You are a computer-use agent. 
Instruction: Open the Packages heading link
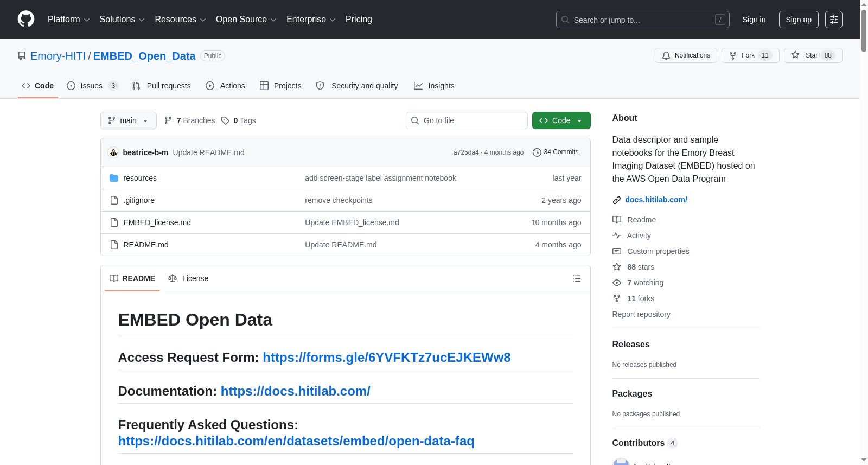point(632,394)
